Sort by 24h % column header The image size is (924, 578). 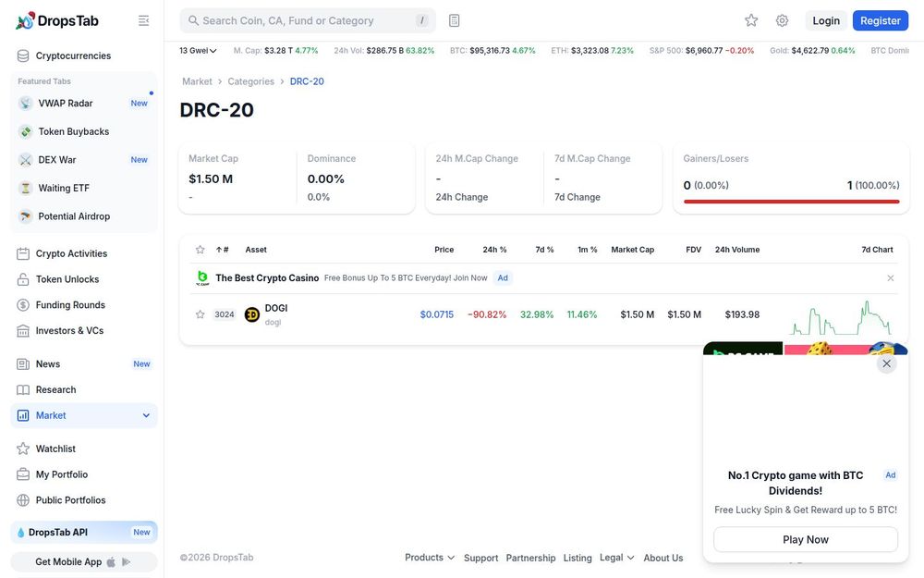[x=494, y=250]
